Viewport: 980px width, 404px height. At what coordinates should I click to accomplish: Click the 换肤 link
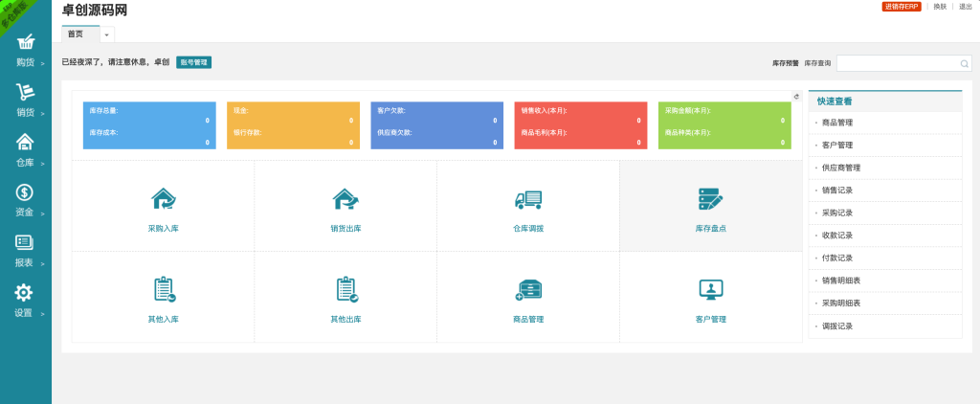point(940,7)
